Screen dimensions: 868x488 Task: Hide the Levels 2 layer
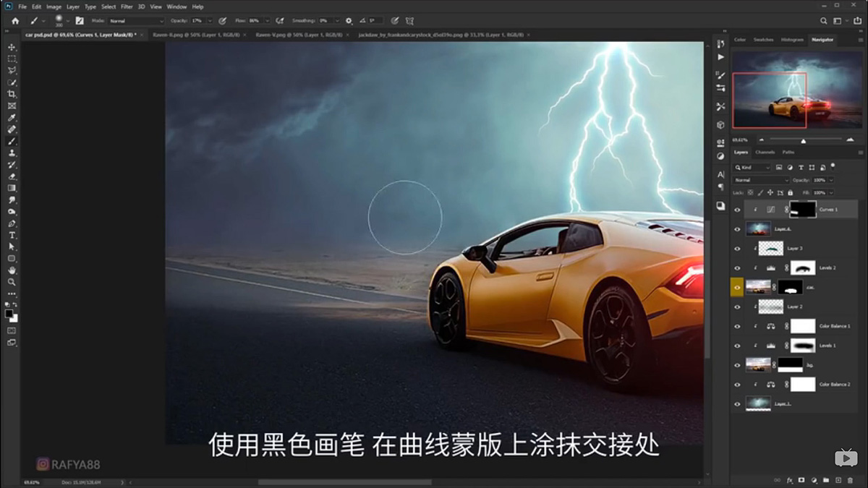(x=736, y=267)
